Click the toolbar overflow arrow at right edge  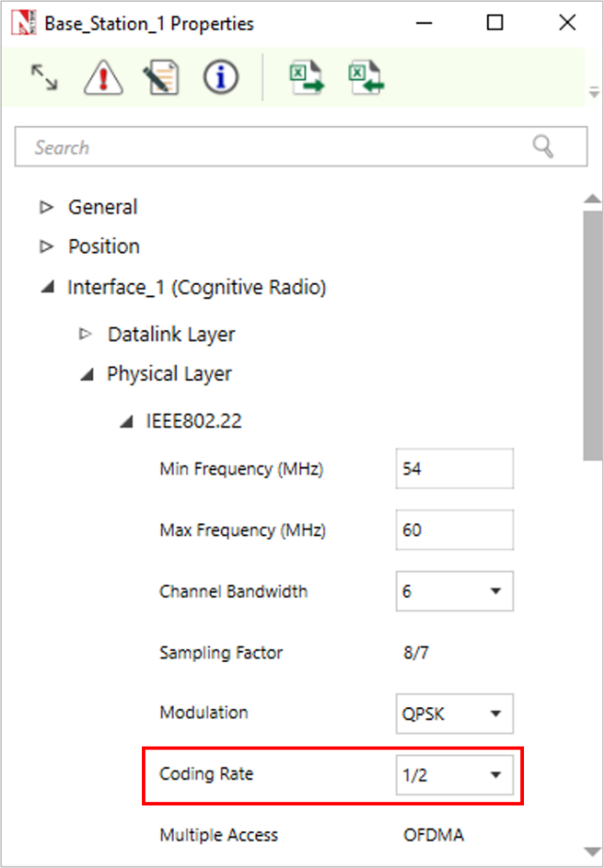pos(593,93)
